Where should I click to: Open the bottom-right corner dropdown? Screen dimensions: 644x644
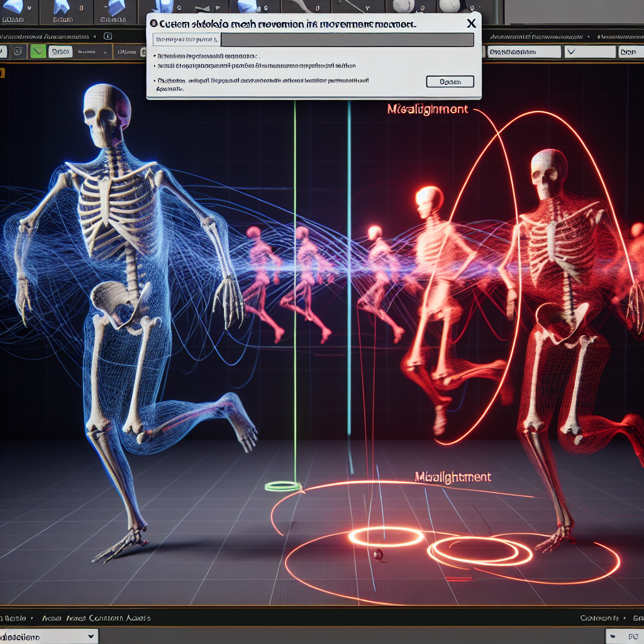[623, 636]
